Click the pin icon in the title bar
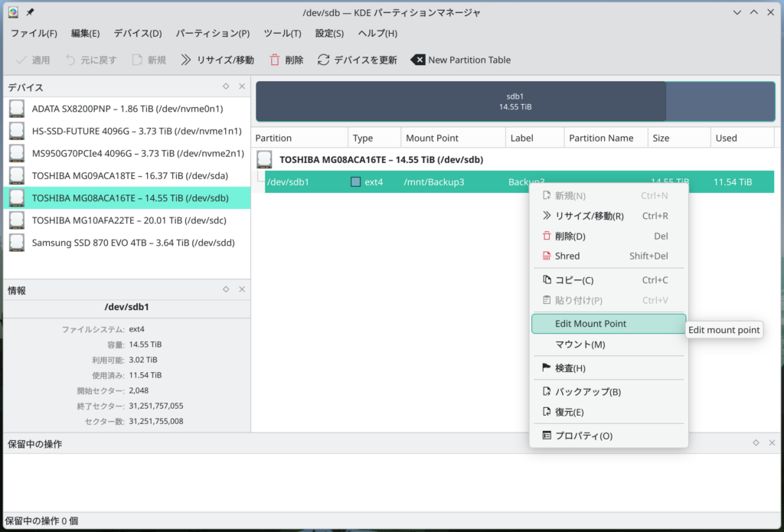Image resolution: width=784 pixels, height=532 pixels. (x=30, y=13)
